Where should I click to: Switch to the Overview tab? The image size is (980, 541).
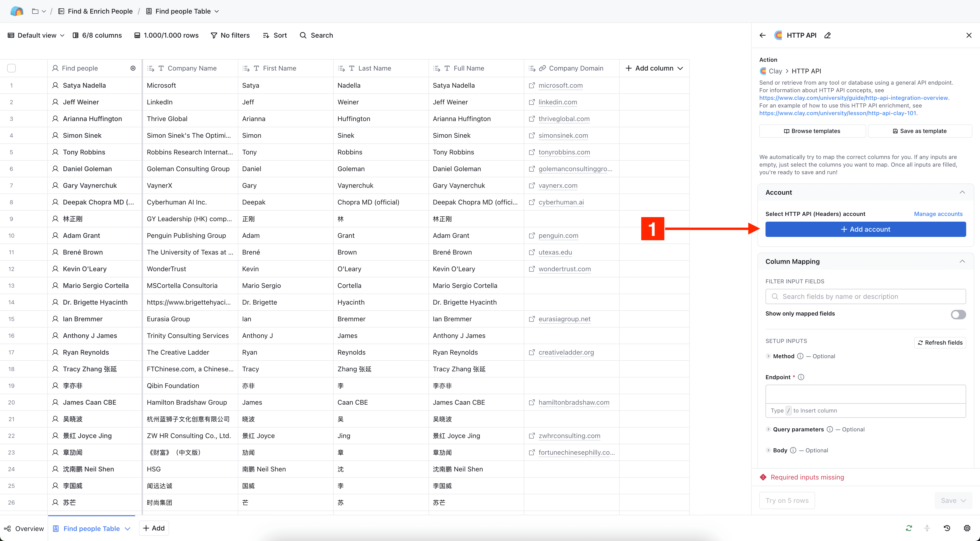[24, 528]
